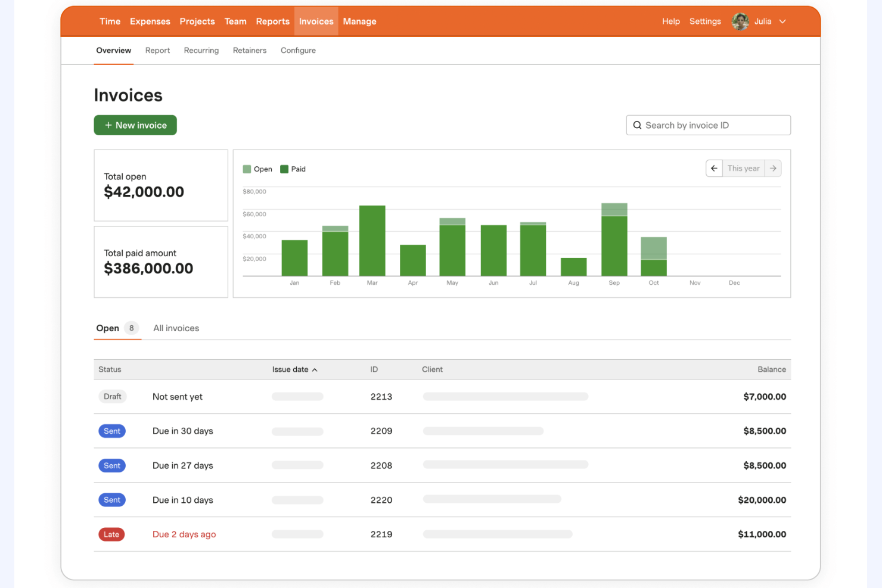Toggle the Paid series in the chart legend
This screenshot has width=882, height=588.
coord(293,169)
